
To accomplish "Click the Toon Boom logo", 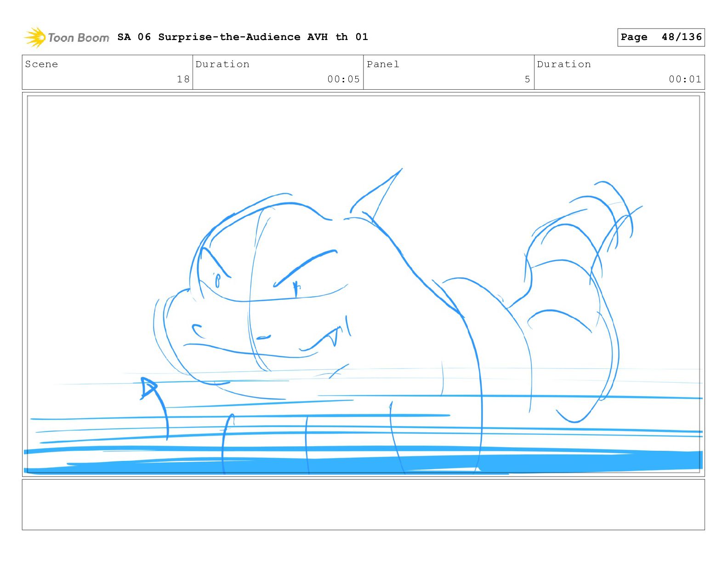I will [67, 37].
